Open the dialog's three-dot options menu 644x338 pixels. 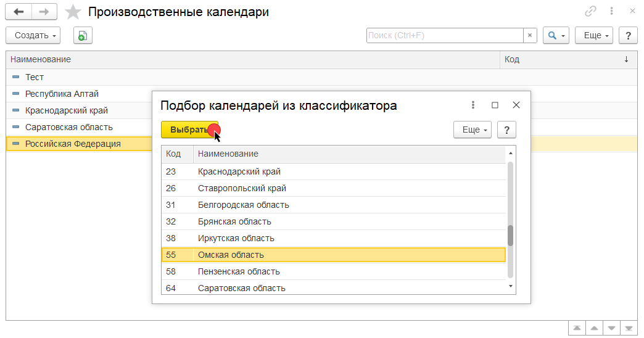(x=473, y=105)
